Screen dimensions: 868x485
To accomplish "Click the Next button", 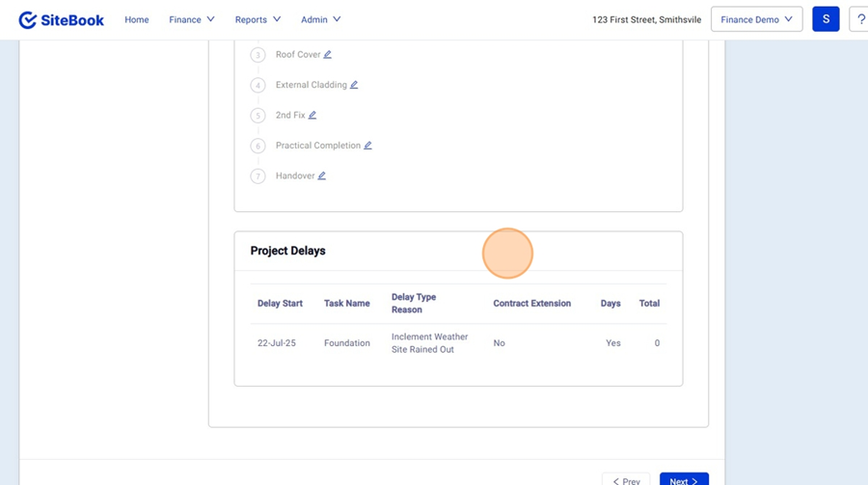I will point(684,480).
